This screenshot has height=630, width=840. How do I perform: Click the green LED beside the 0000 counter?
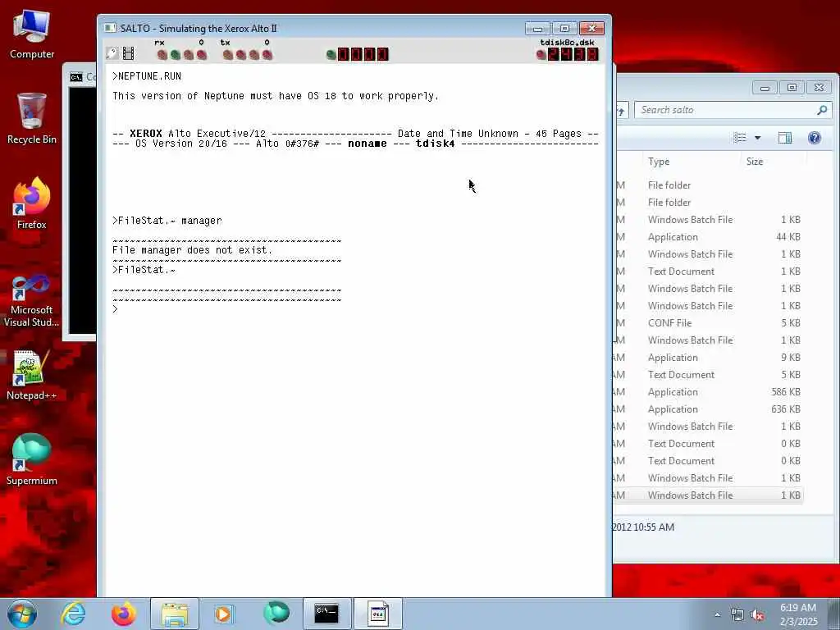[x=331, y=54]
